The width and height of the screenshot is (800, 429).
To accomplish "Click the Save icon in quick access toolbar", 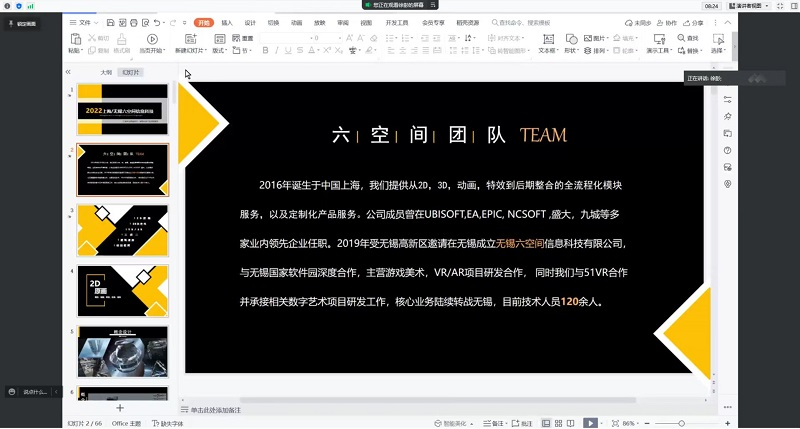I will 109,21.
